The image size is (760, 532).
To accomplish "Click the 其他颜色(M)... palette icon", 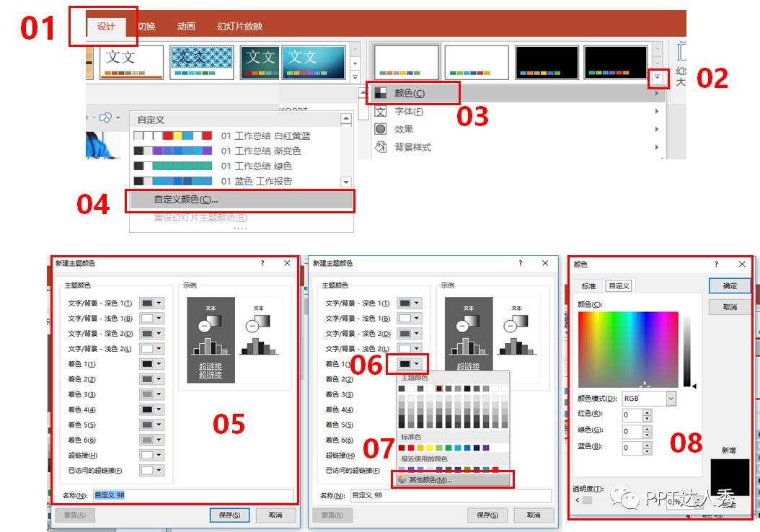I will 402,479.
